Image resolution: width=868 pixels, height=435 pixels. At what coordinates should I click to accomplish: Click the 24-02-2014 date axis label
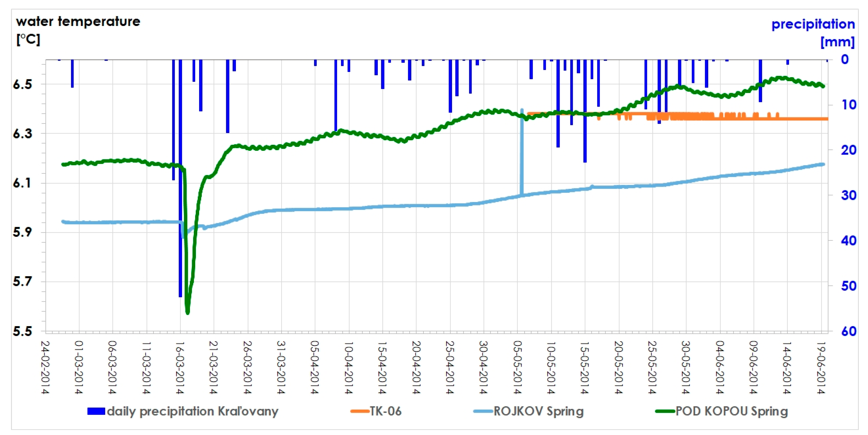pos(45,367)
